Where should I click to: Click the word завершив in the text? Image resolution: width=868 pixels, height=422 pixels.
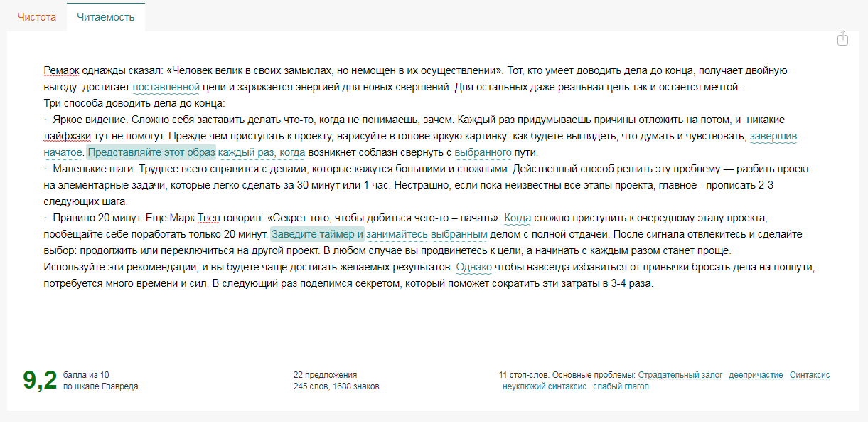(773, 136)
